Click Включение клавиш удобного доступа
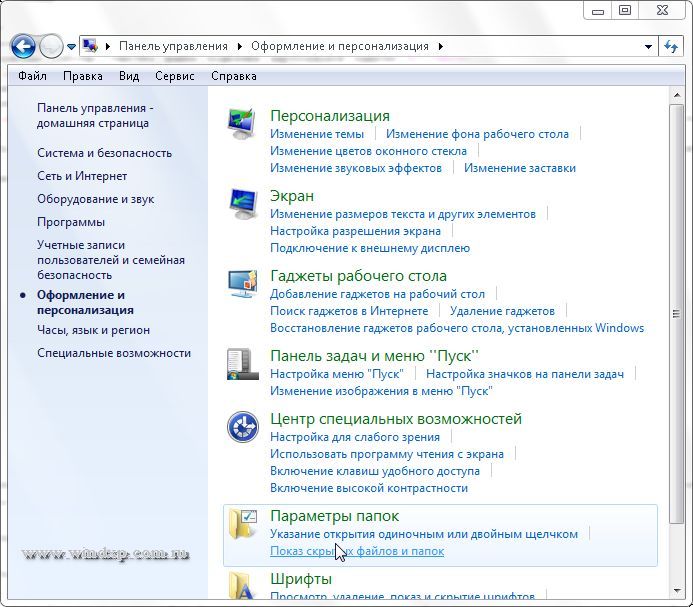693x607 pixels. (x=375, y=471)
